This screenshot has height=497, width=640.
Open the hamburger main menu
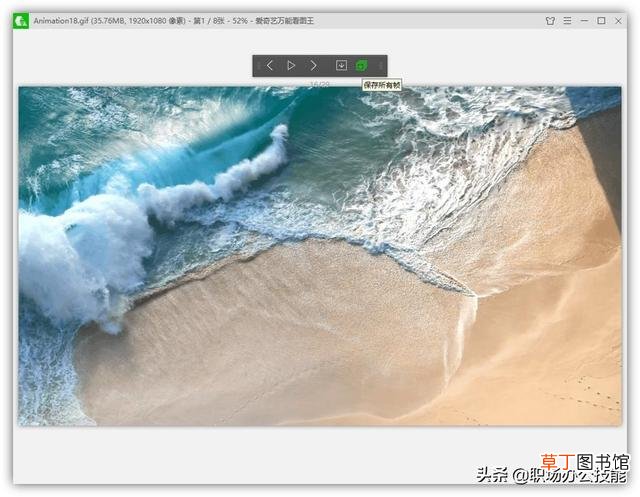567,20
